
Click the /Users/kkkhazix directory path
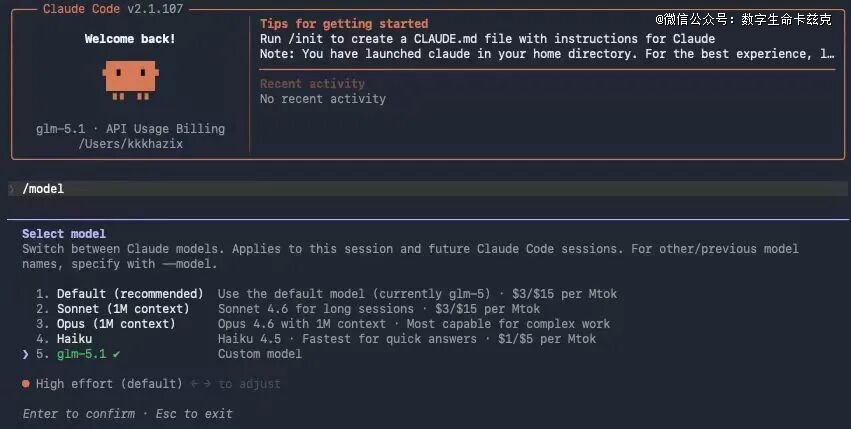click(x=130, y=144)
